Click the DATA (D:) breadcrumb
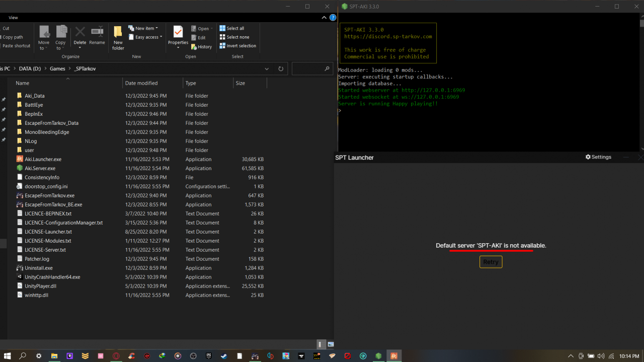644x362 pixels. pos(30,68)
